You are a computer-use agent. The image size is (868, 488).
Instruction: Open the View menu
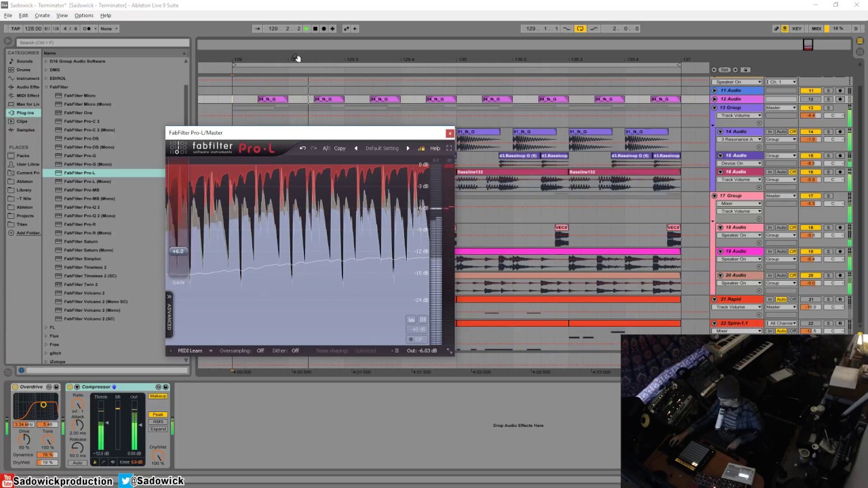click(x=62, y=16)
